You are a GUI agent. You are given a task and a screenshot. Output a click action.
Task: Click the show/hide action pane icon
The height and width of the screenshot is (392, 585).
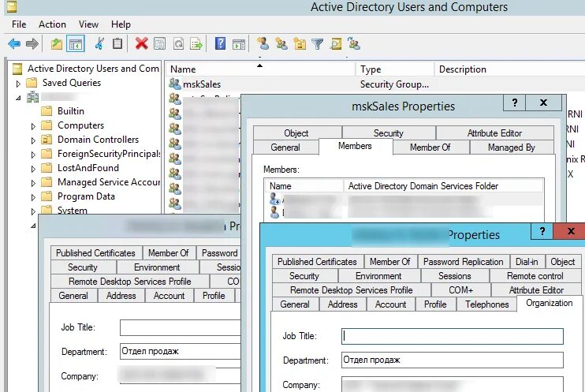click(239, 44)
